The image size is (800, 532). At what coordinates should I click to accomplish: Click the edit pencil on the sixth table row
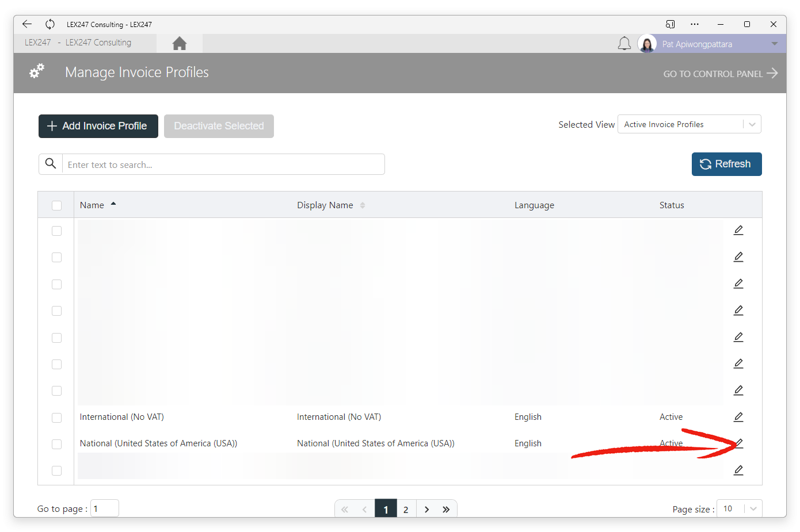click(738, 364)
